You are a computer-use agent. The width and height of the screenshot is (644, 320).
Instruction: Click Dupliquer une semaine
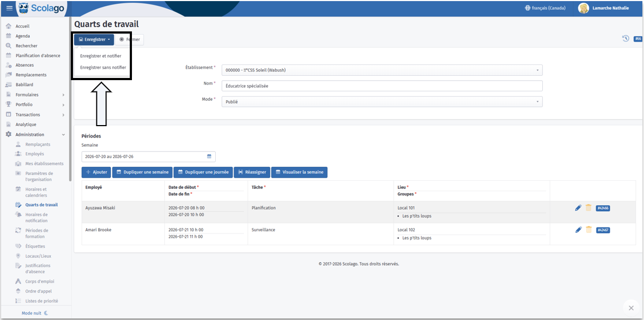(x=143, y=172)
